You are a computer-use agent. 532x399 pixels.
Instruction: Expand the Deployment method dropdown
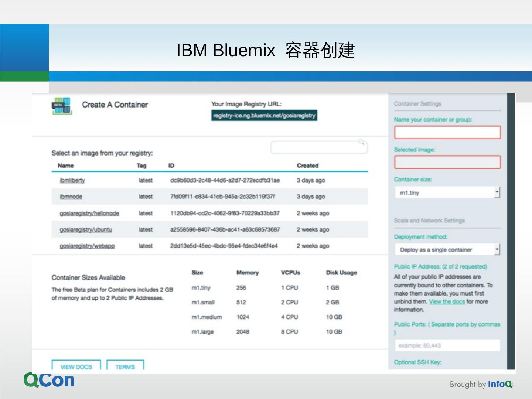[x=447, y=250]
